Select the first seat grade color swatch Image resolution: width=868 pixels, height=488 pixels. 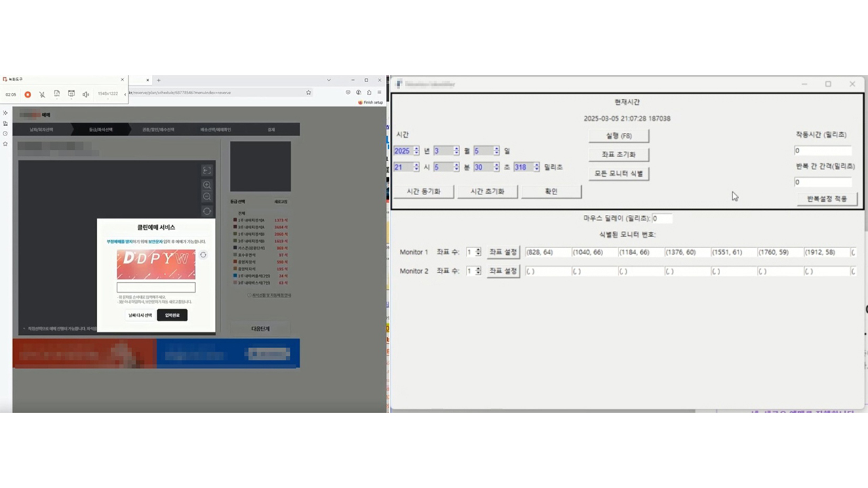235,220
